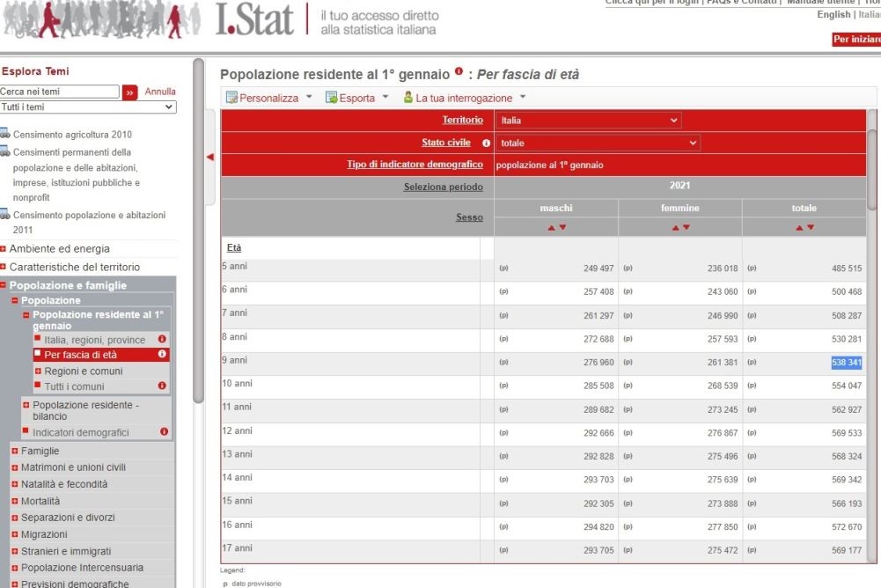Select Per fascia di età dataset
This screenshot has width=881, height=588.
(80, 355)
